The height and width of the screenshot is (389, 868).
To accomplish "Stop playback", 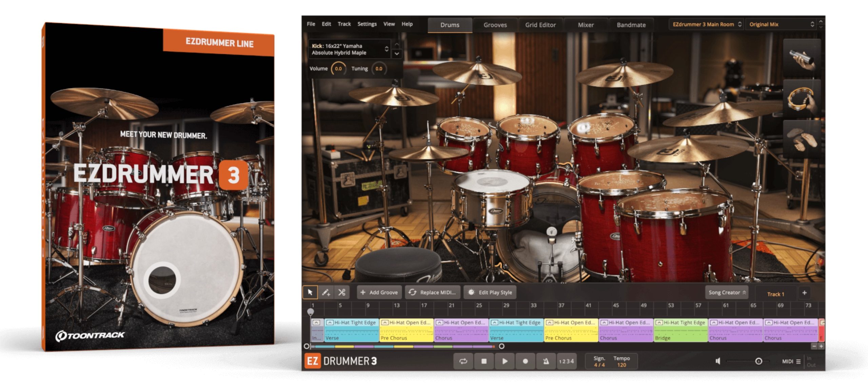I will coord(484,361).
